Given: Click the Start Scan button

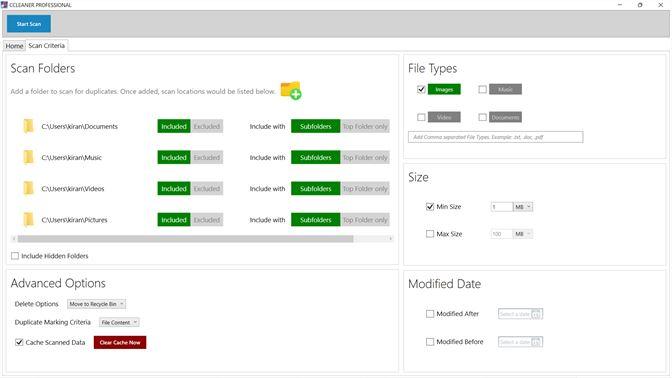Looking at the screenshot, I should coord(29,24).
